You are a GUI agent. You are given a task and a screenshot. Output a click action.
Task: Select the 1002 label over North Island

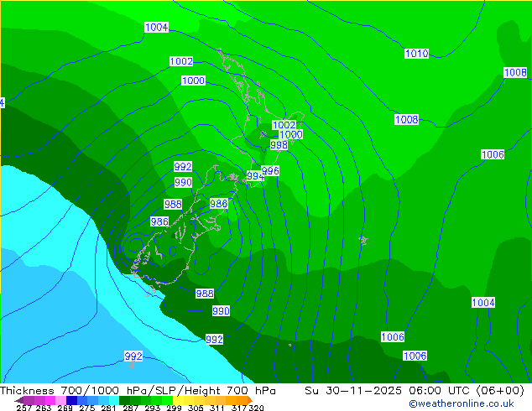[x=284, y=125]
